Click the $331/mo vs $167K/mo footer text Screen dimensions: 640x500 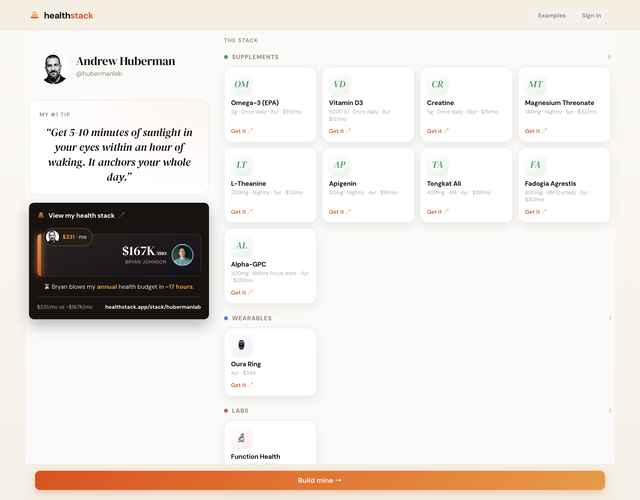(64, 307)
